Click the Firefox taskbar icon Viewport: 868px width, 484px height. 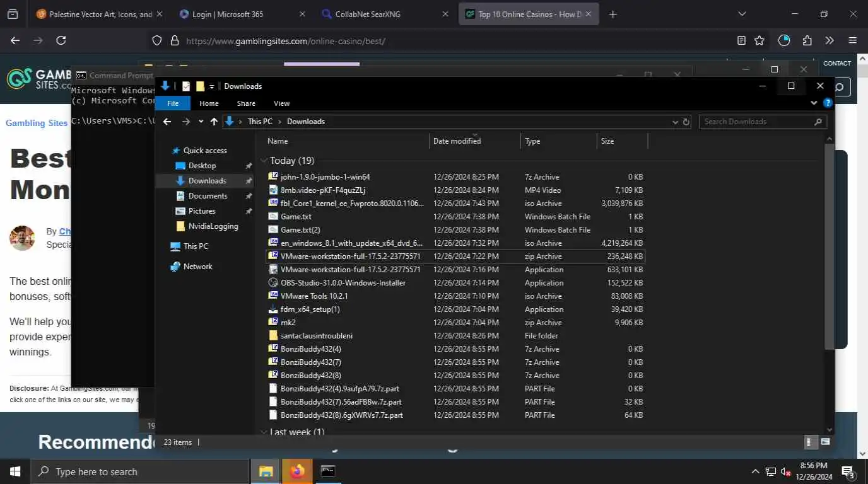297,471
